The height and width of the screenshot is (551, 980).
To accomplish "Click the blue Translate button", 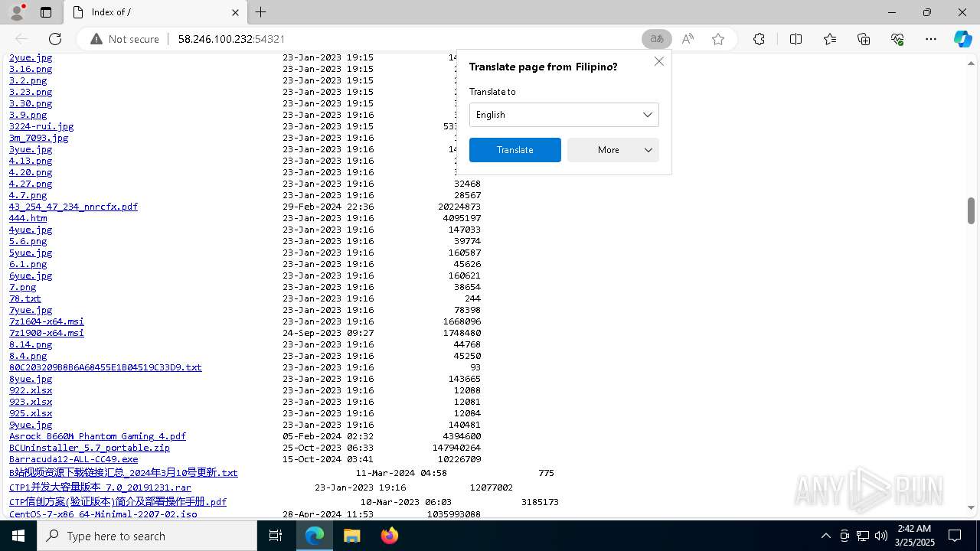I will coord(515,150).
